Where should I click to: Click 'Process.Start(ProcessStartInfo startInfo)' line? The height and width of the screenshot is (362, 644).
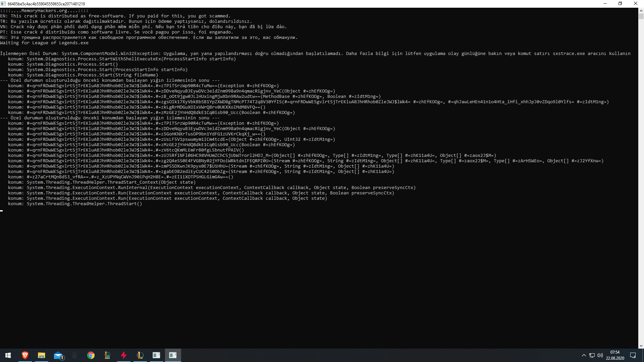98,70
